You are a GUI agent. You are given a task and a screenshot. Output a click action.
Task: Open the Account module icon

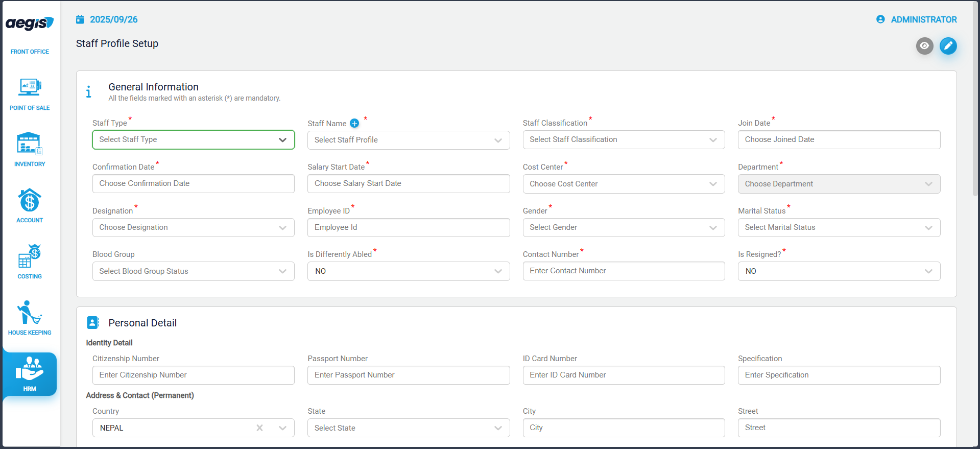[x=30, y=200]
